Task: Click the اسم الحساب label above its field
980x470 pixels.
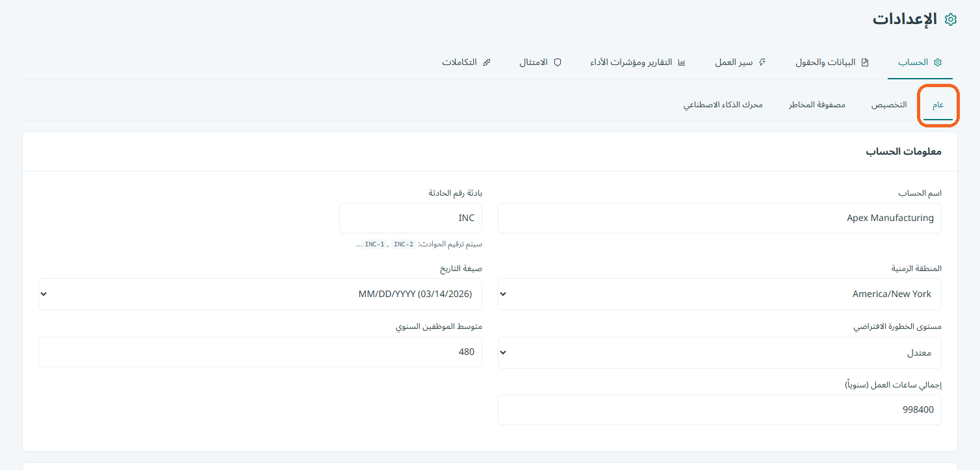Action: tap(920, 193)
